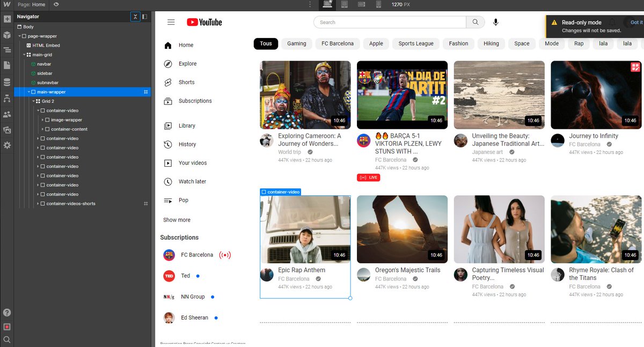Collapse the main-wrapper tree node
This screenshot has height=347, width=644.
tap(29, 92)
